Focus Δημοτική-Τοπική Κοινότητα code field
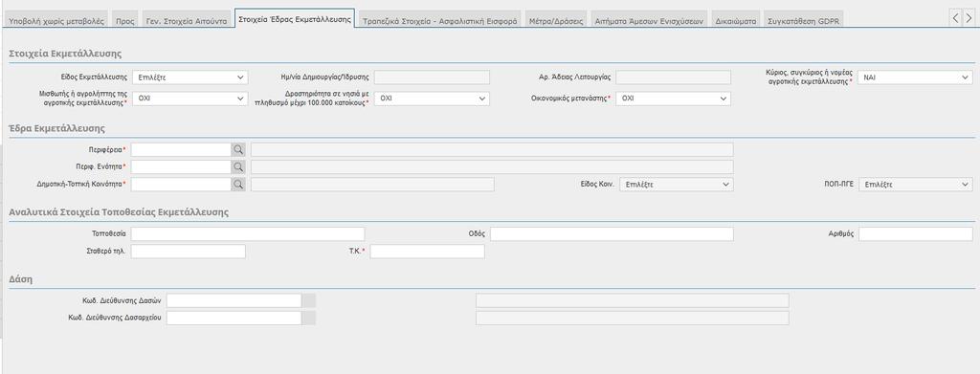Screen dimensions: 980x374 [181, 185]
